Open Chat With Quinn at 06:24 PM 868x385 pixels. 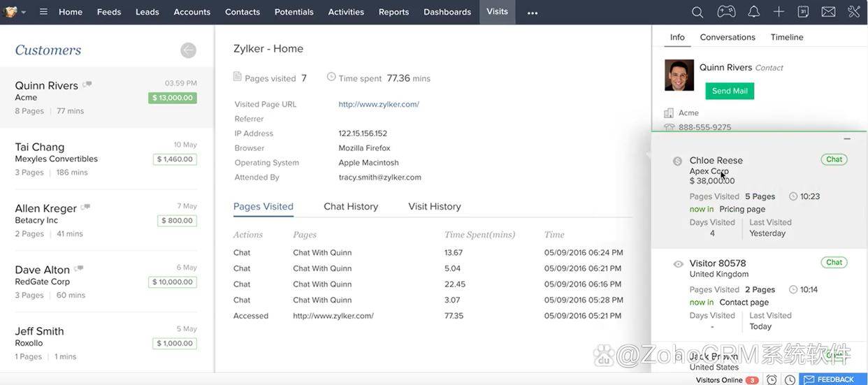coord(322,253)
